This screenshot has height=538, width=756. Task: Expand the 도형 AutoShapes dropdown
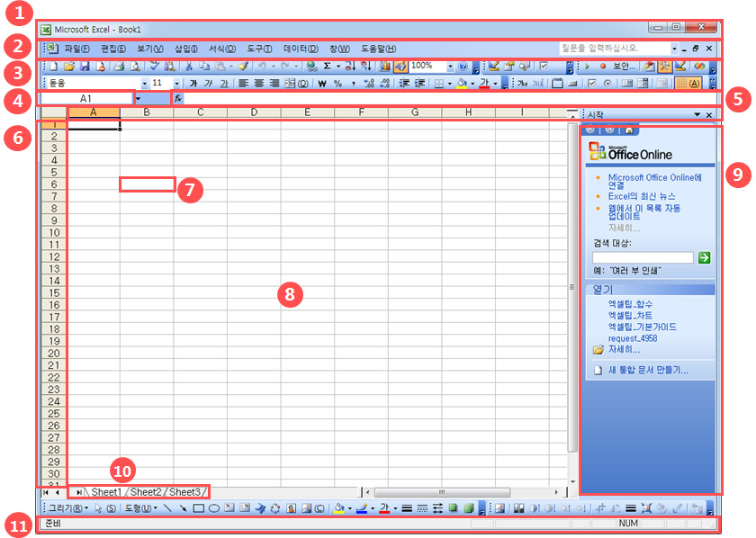[141, 508]
